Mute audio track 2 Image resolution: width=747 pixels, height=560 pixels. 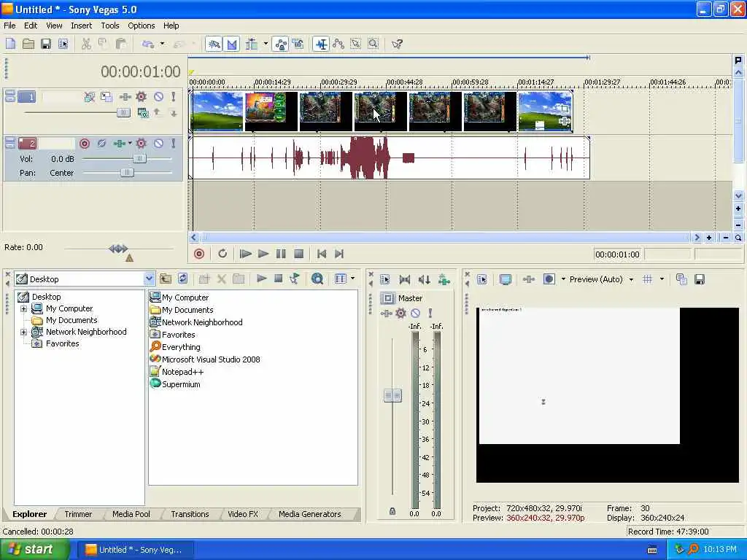tap(158, 144)
